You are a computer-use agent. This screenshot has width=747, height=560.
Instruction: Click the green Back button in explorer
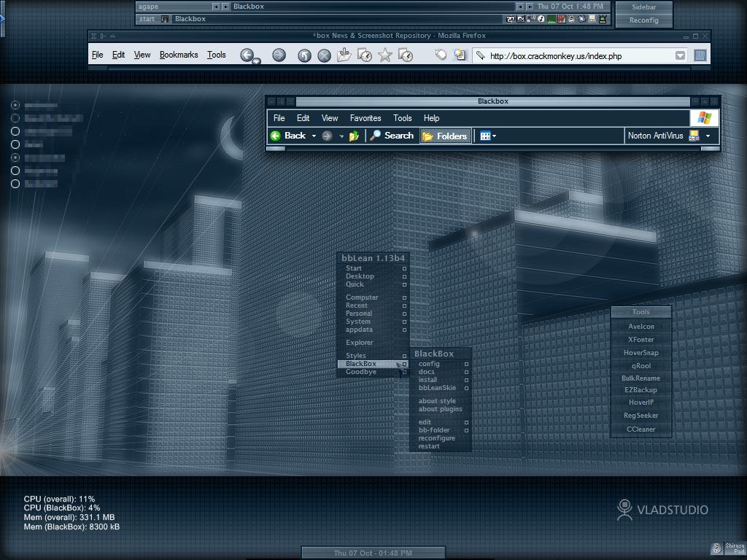coord(289,136)
